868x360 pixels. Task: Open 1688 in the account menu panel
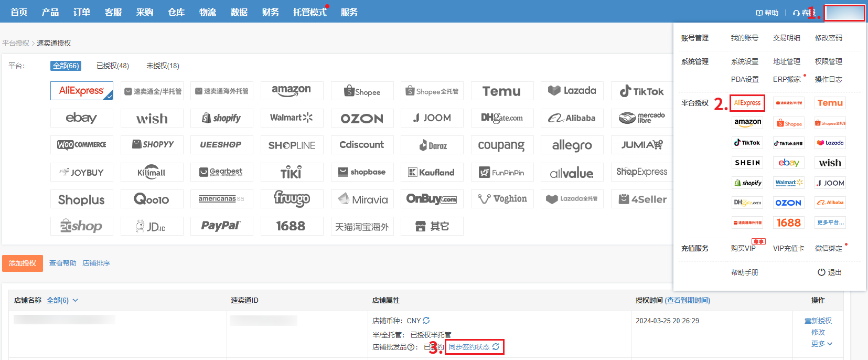pyautogui.click(x=789, y=223)
